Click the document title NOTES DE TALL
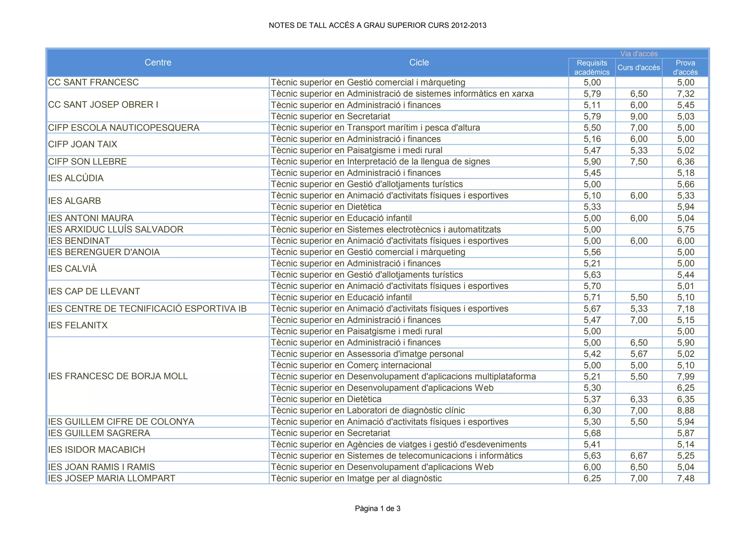This screenshot has height=534, width=756. coord(377,25)
